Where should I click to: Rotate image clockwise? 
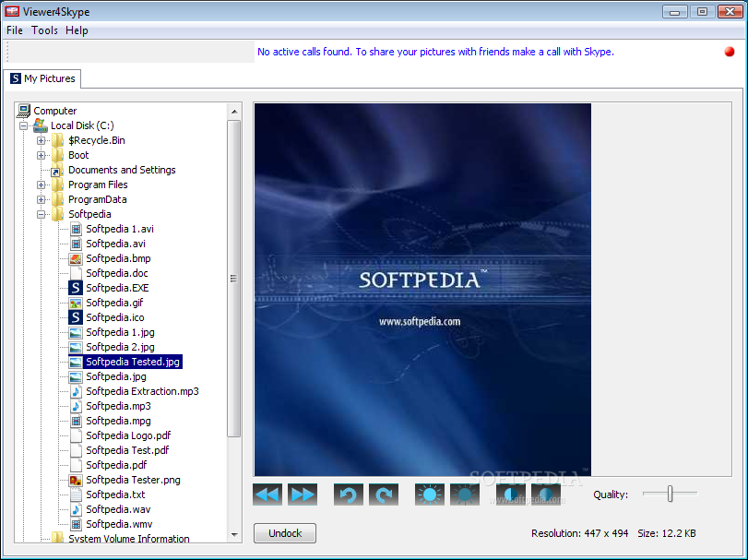pos(384,494)
